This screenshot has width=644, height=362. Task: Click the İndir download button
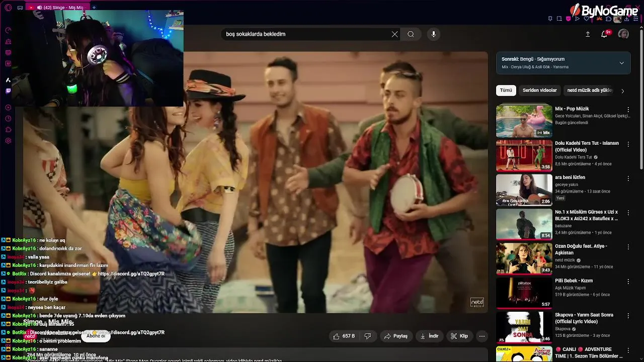[430, 336]
